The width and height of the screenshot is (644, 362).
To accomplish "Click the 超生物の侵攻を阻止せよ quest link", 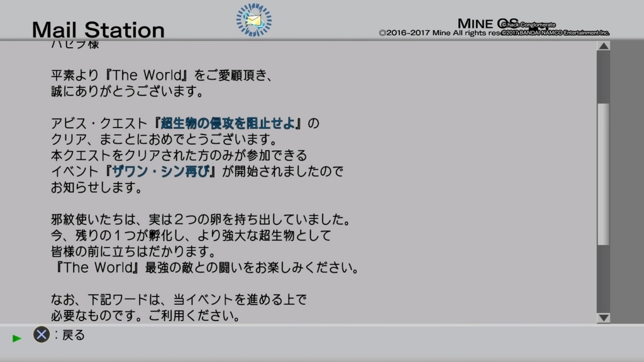I will [x=228, y=123].
